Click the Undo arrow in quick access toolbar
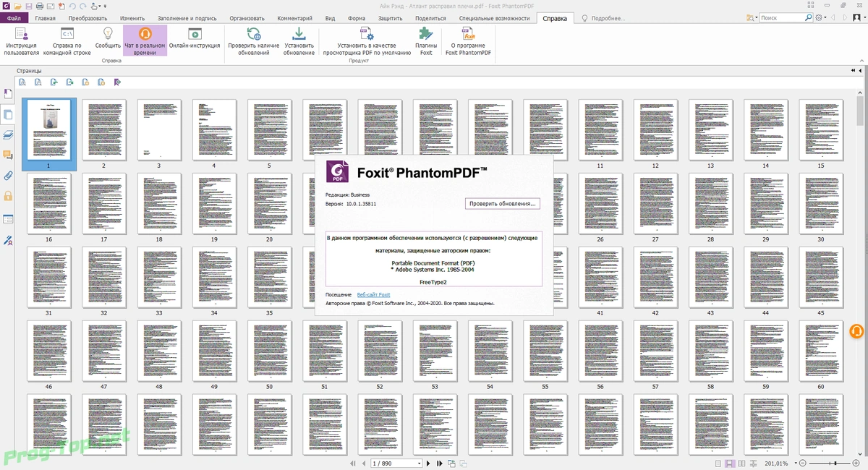The width and height of the screenshot is (868, 470). (x=72, y=7)
